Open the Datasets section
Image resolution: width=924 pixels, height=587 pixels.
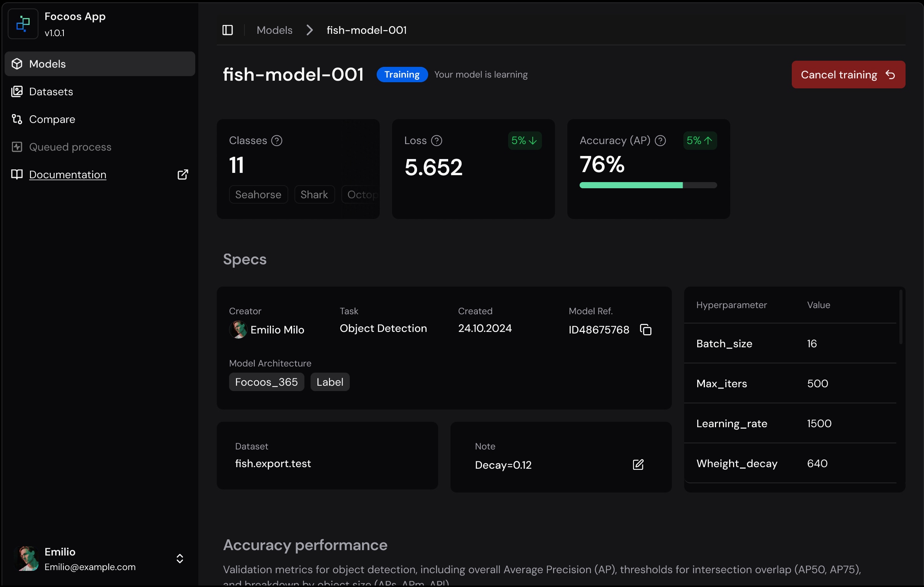pos(51,91)
